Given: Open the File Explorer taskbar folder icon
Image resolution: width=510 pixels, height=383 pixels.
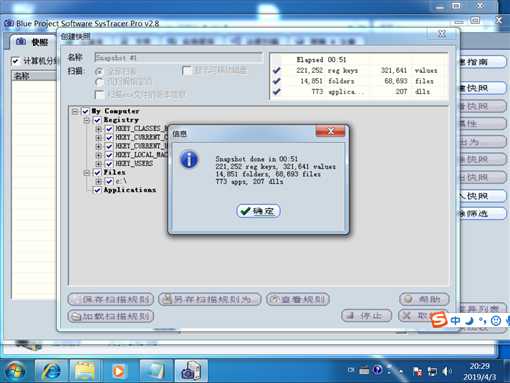Looking at the screenshot, I should (85, 371).
